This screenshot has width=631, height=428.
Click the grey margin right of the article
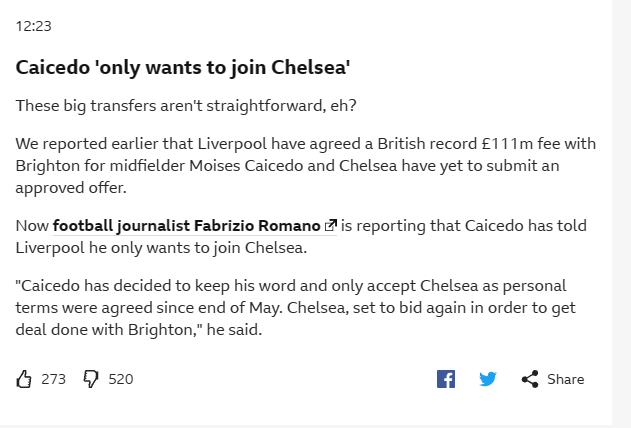(621, 213)
